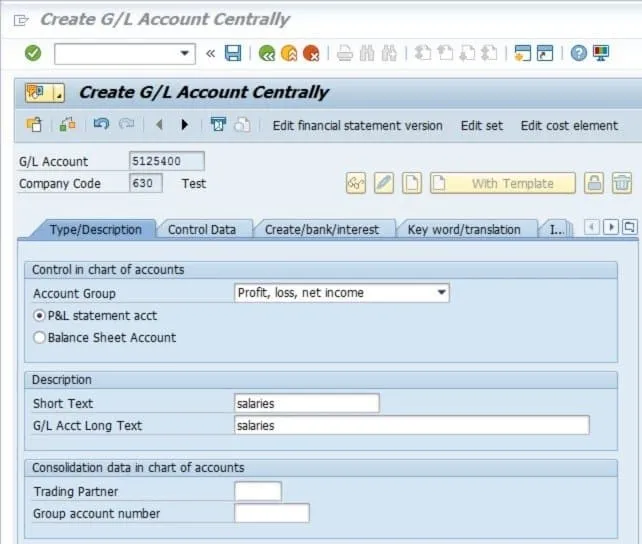Select the P&L statement acct radio button
The height and width of the screenshot is (544, 642).
click(x=40, y=316)
